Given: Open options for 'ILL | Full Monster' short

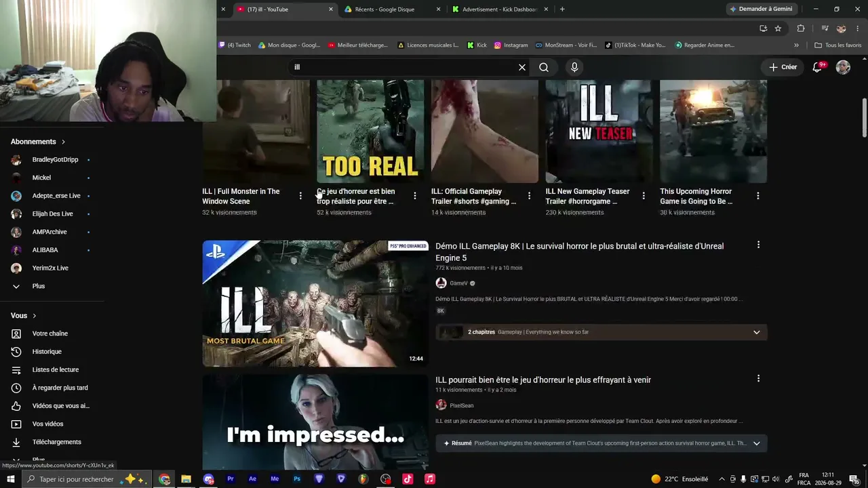Looking at the screenshot, I should coord(300,196).
